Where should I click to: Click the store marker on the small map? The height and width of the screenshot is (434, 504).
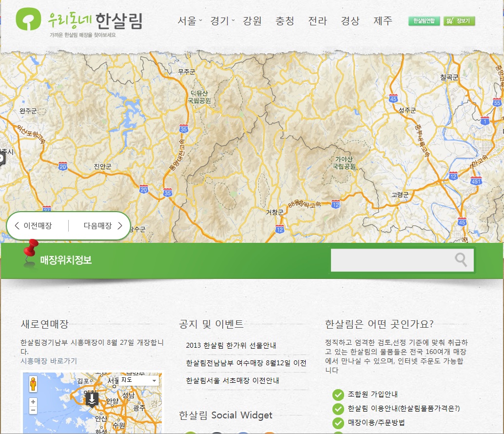click(92, 399)
